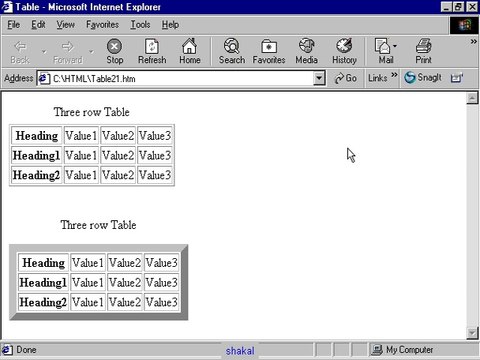Open the Favorites menu
The image size is (480, 360).
tap(102, 25)
